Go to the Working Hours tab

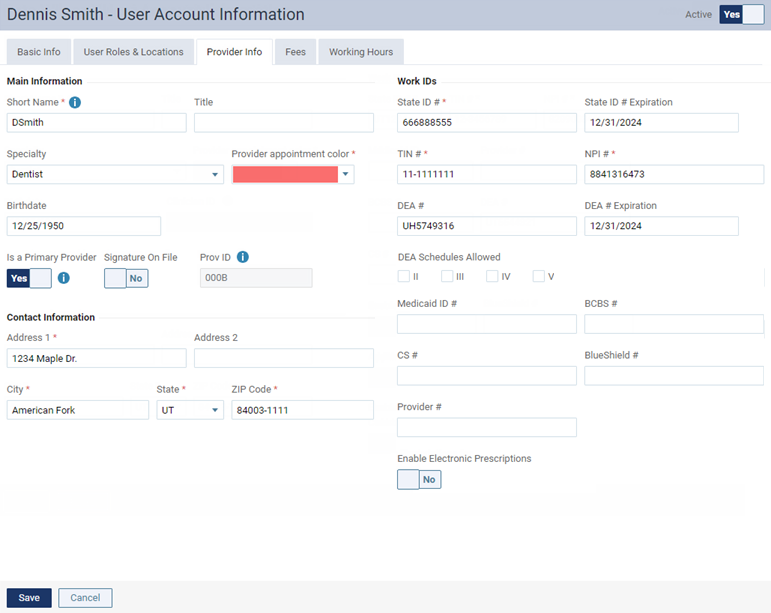(361, 52)
